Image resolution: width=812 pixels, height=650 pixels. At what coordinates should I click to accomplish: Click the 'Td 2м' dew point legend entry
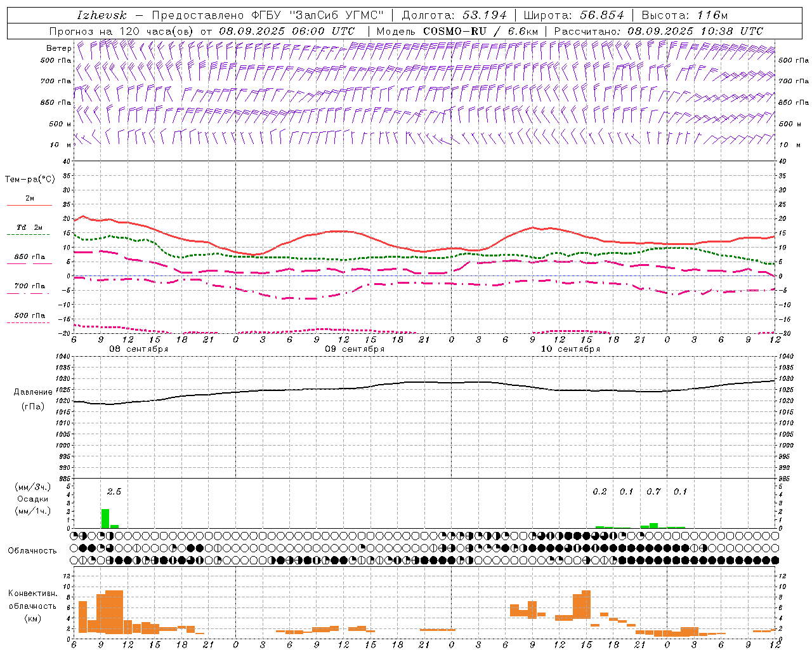(29, 228)
